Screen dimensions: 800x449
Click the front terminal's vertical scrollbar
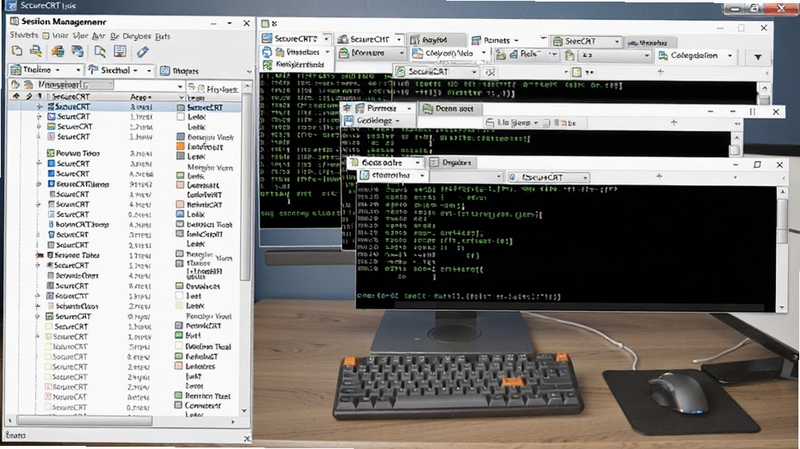coord(782,249)
